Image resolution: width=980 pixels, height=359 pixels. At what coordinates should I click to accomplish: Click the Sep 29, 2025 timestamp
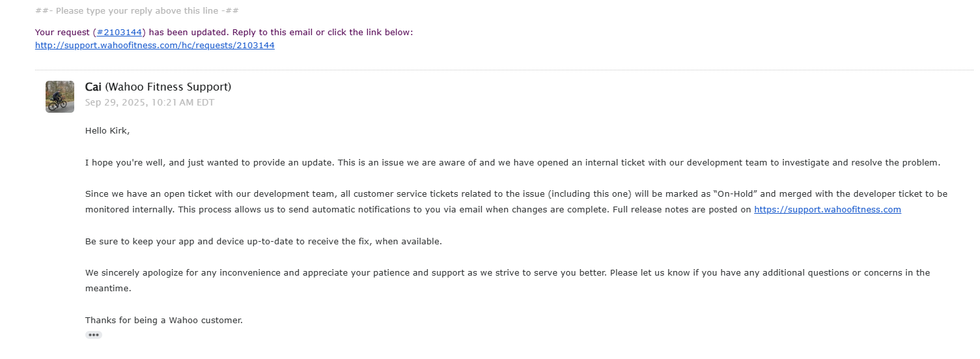(149, 102)
